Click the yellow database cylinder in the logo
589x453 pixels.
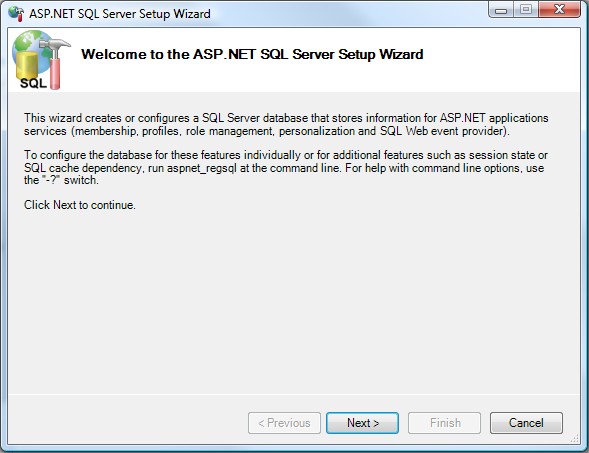[x=27, y=66]
